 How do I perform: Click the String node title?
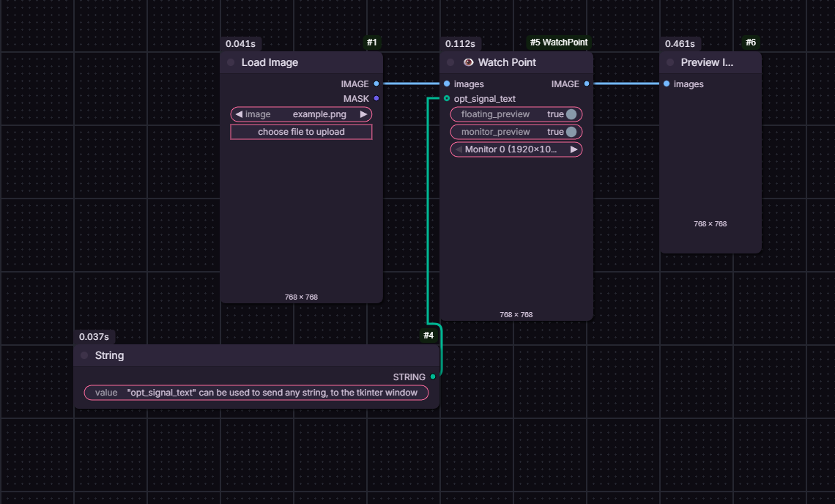click(x=109, y=355)
